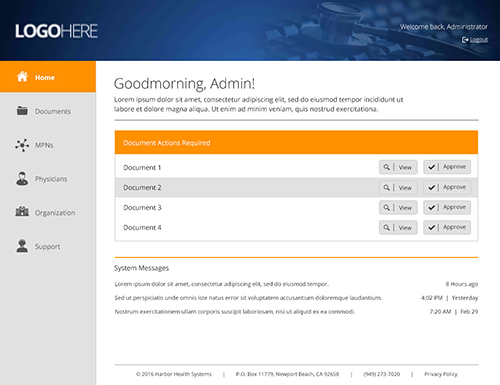Click the LOGOHERE logo
Screen dimensions: 500x385
[56, 31]
